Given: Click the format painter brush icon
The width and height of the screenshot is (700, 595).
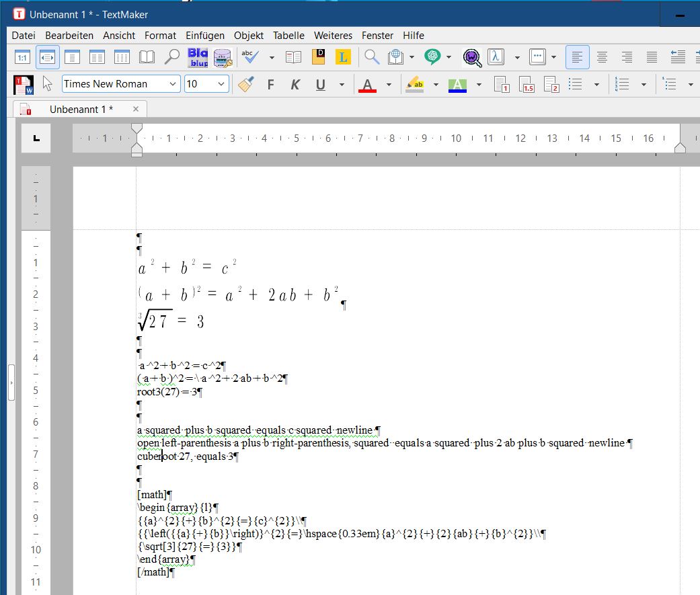Looking at the screenshot, I should [246, 85].
